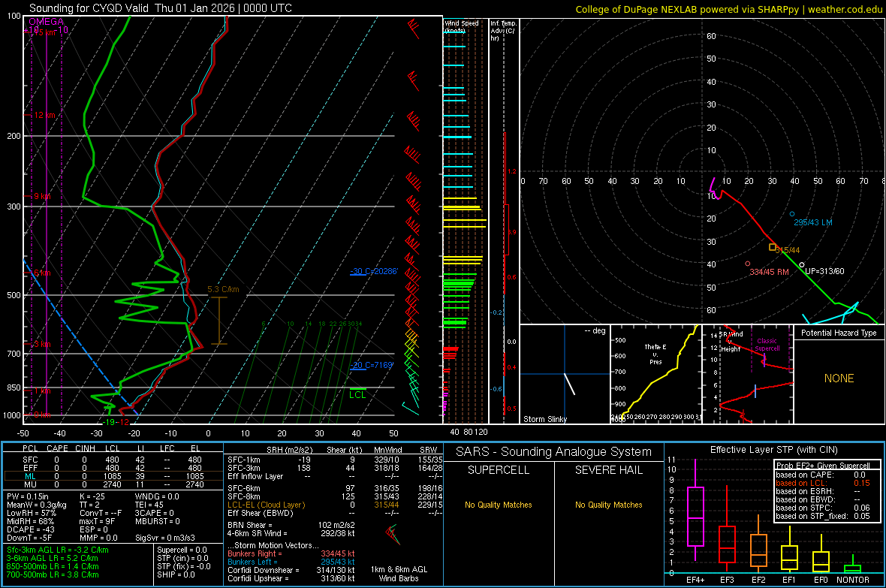Click the 850-500mb LR = 1.4 C/km line
Viewport: 886px width, 588px height.
53,566
